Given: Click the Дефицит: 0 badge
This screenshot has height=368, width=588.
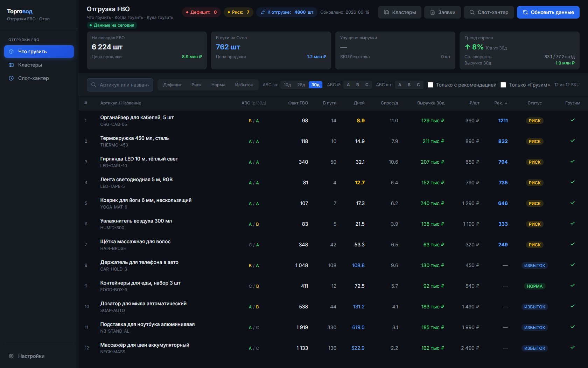Looking at the screenshot, I should (201, 12).
